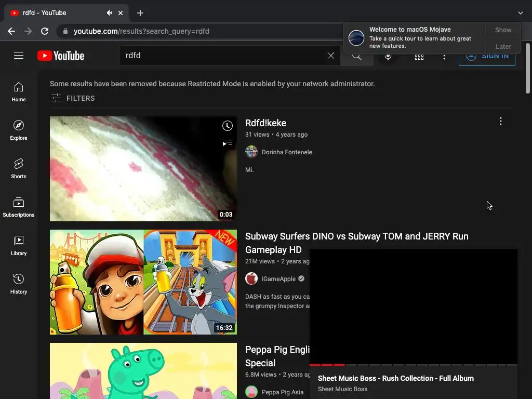Click the page vertical scrollbar
The width and height of the screenshot is (532, 399).
[528, 68]
